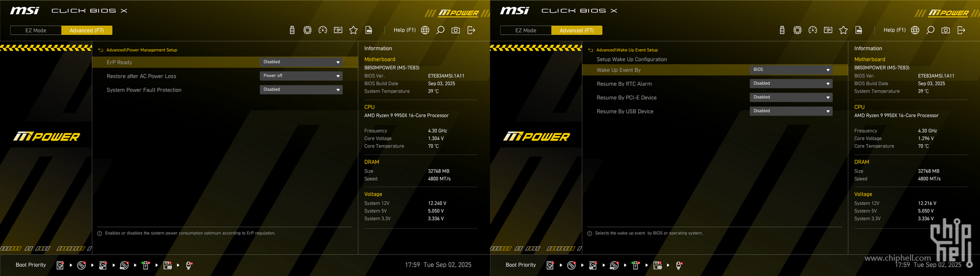Open favorites star icon in Wake Up Event window
980x276 pixels.
coord(843,30)
